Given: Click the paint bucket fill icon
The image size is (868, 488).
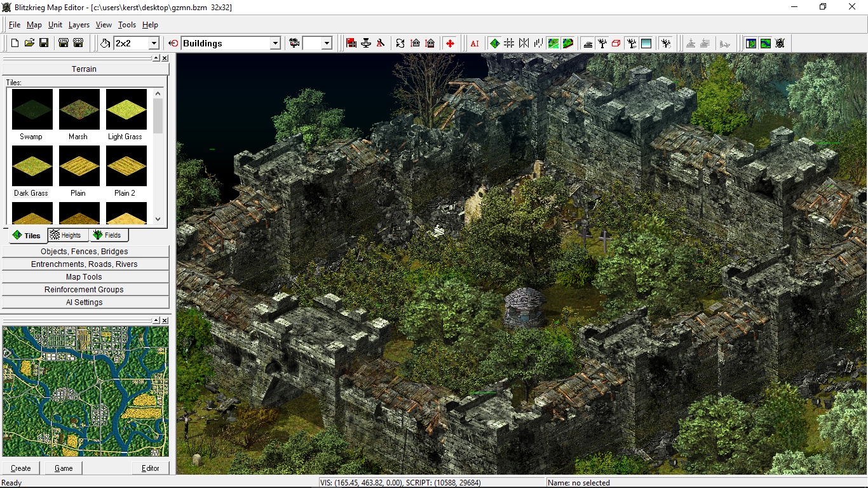Looking at the screenshot, I should pyautogui.click(x=105, y=43).
